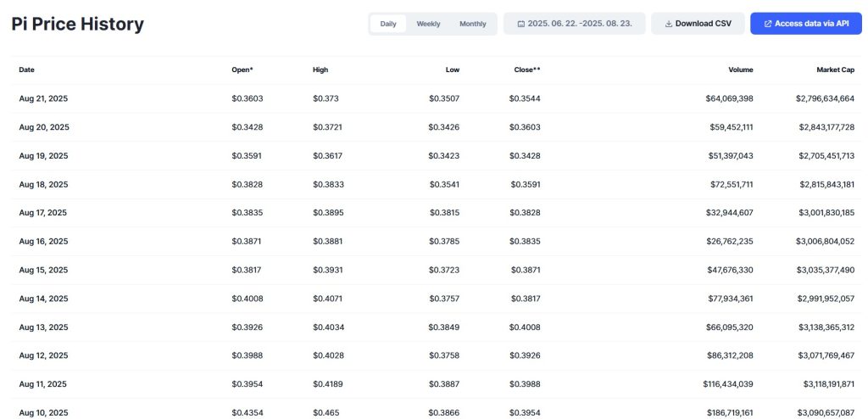Screen dimensions: 868x419
Task: Click Aug 19 volume $51,397,043
Action: [731, 156]
